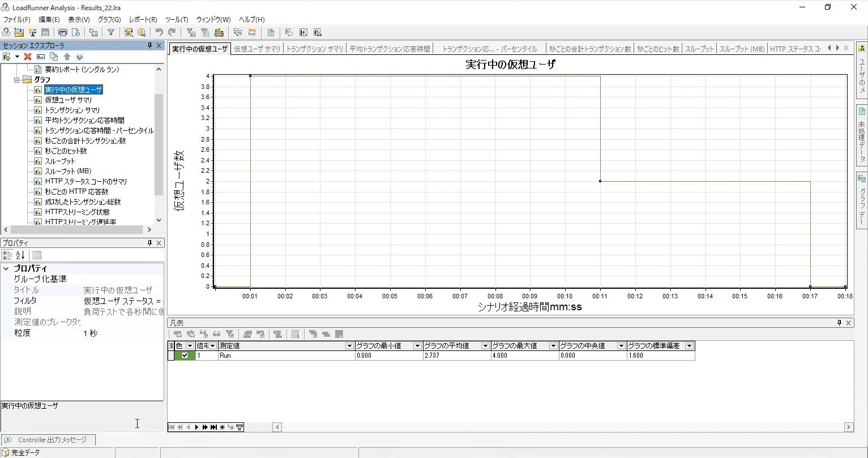Pin the Session Explorer panel
The height and width of the screenshot is (458, 868).
(x=149, y=46)
